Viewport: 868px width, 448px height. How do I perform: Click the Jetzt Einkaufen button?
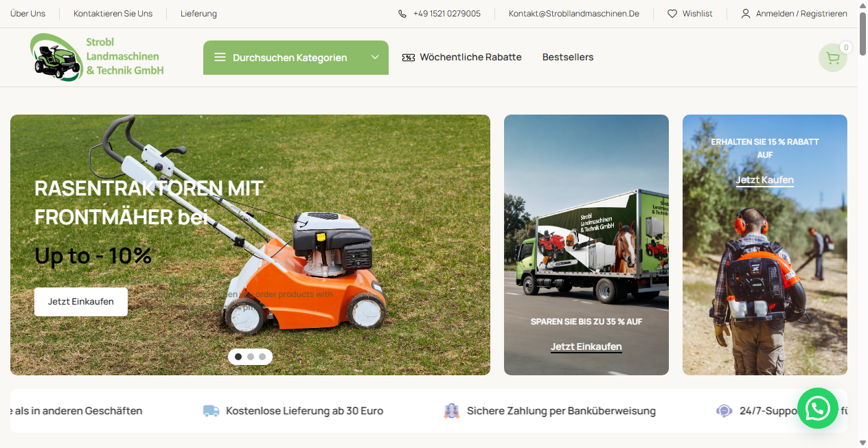pos(80,301)
